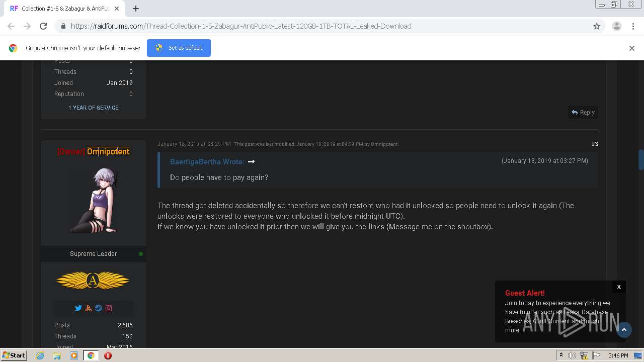Open Windows Explorer folder in taskbar
The width and height of the screenshot is (644, 362).
tap(57, 355)
